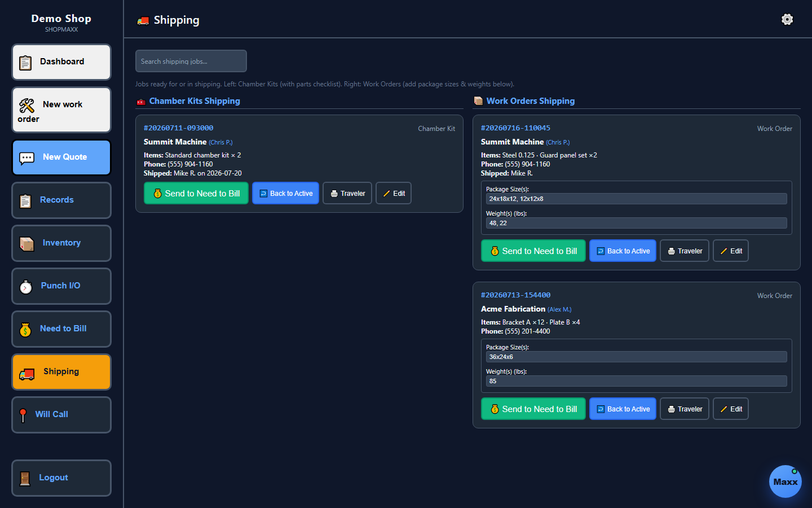Click the Inventory box icon

(27, 244)
